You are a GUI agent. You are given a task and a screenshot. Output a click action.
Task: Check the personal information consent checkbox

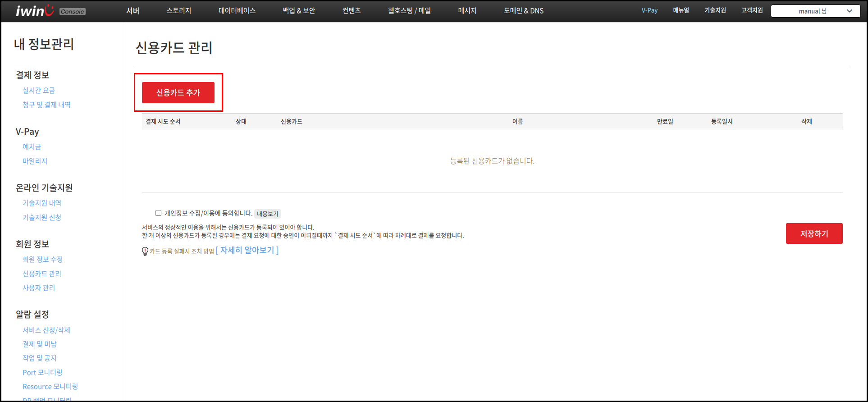[x=158, y=213]
